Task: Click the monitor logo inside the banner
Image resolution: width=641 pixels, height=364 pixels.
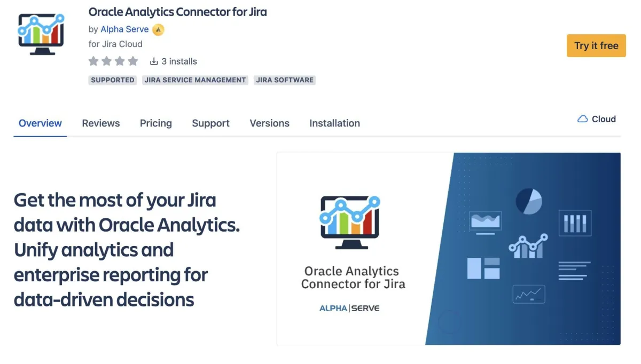Action: (350, 221)
